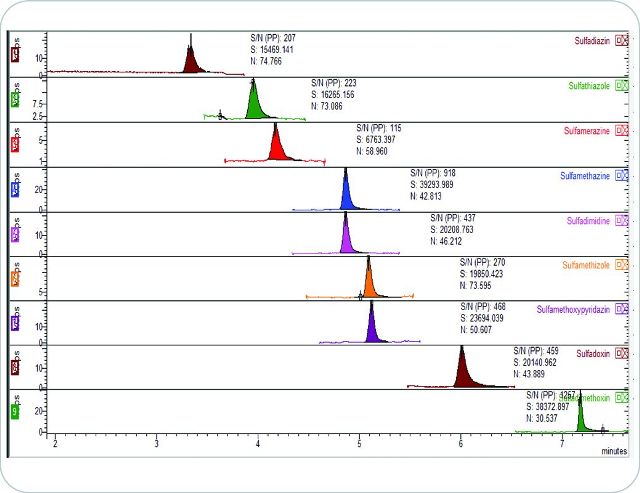Click the red Sulfamerazine trace label icon

pos(15,144)
